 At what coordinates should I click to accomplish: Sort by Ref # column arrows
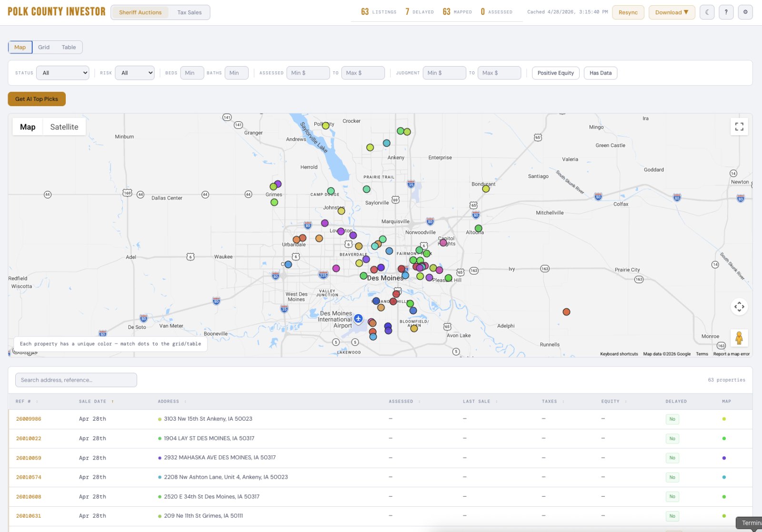point(37,402)
